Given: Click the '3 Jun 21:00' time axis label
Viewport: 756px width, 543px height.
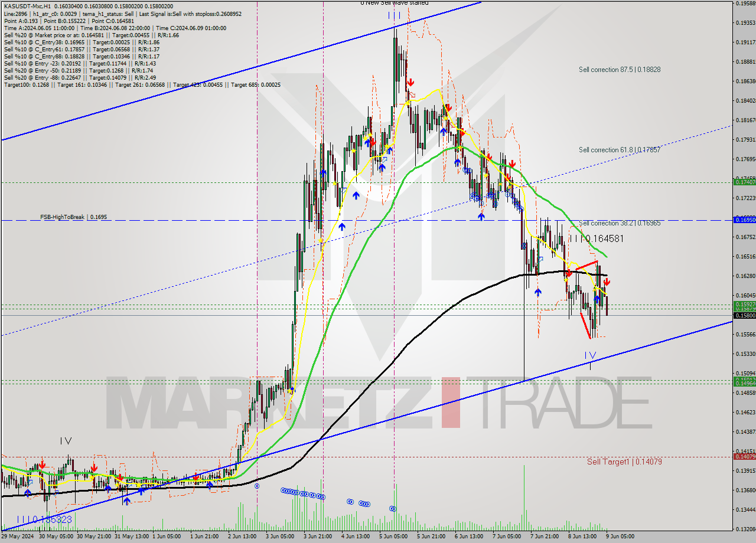Looking at the screenshot, I should 317,537.
